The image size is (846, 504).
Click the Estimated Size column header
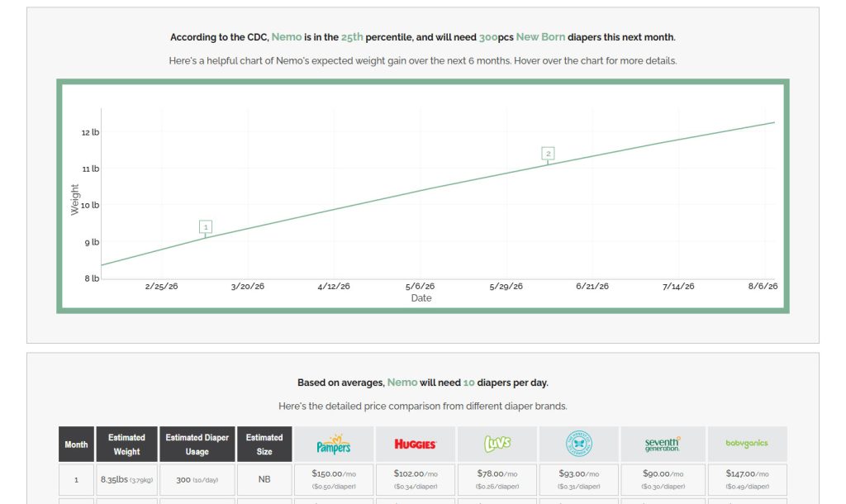[264, 445]
